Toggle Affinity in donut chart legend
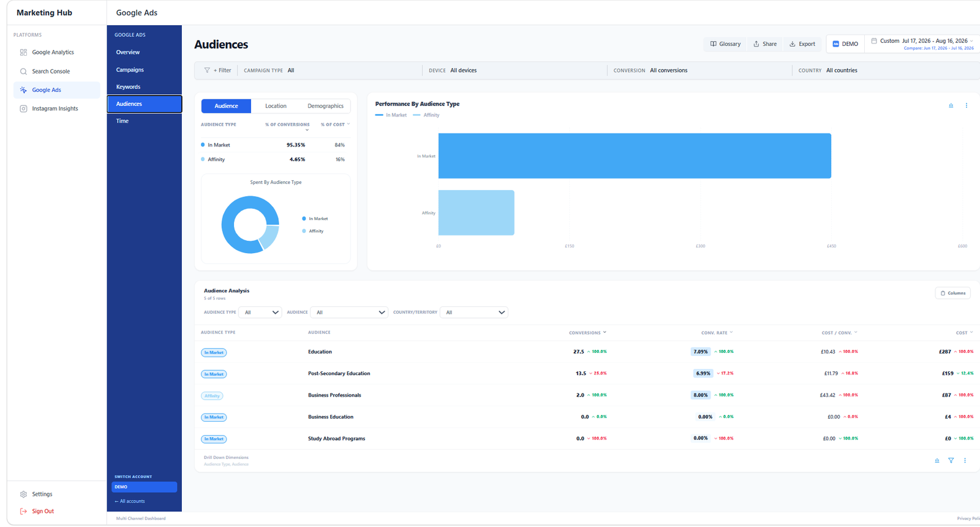 click(313, 231)
